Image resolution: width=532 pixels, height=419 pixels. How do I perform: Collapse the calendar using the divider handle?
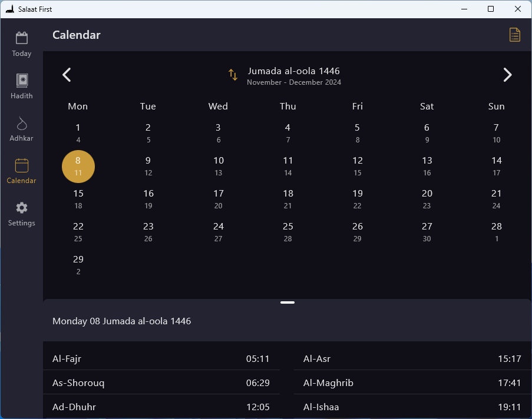(288, 302)
